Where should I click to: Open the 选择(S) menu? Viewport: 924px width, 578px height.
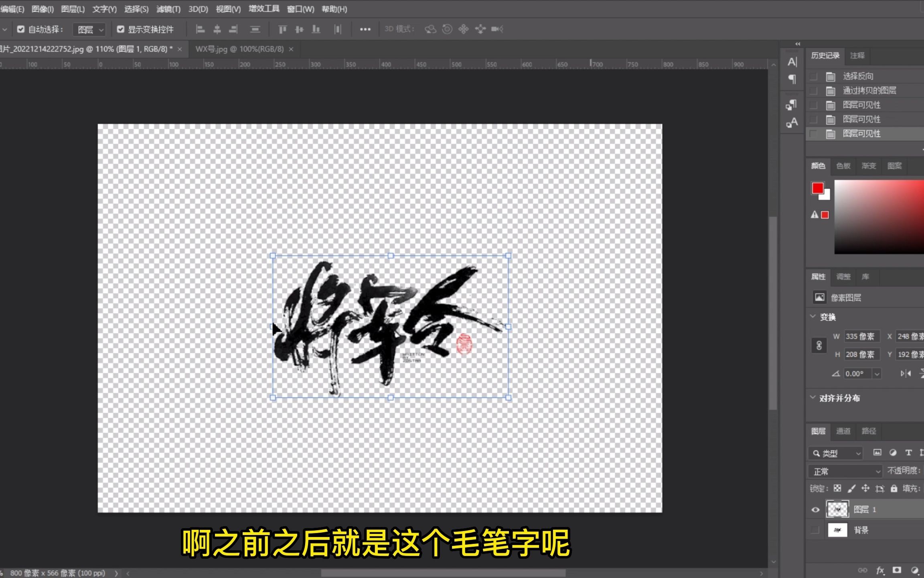click(x=136, y=9)
